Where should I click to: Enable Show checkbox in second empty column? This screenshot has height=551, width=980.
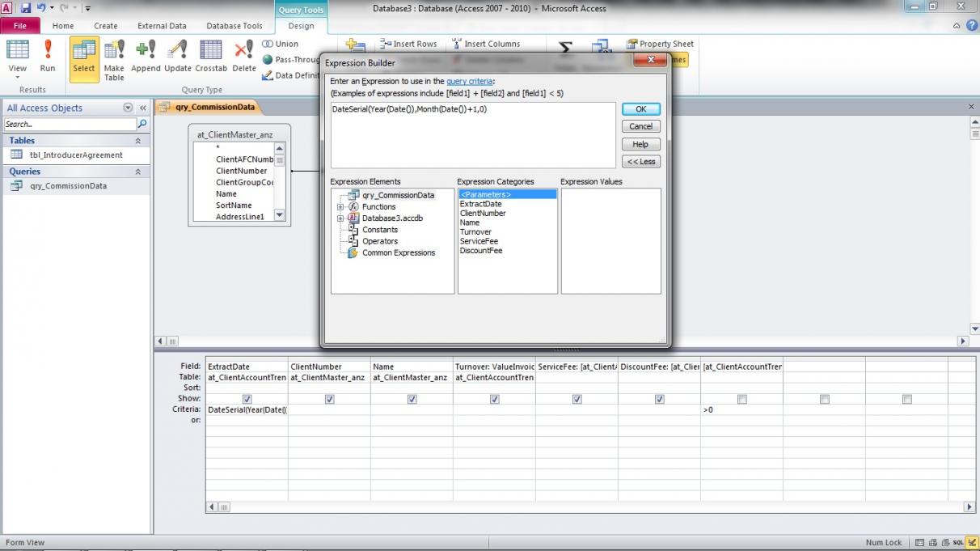pos(907,399)
